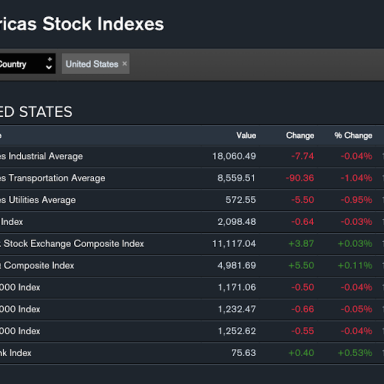Open the Utilities Average index link
Viewport: 384px width, 384px height.
(x=38, y=200)
